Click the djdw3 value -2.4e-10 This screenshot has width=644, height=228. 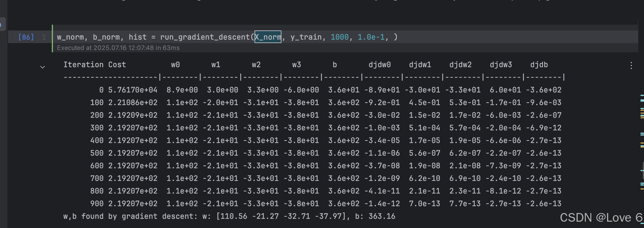point(503,178)
